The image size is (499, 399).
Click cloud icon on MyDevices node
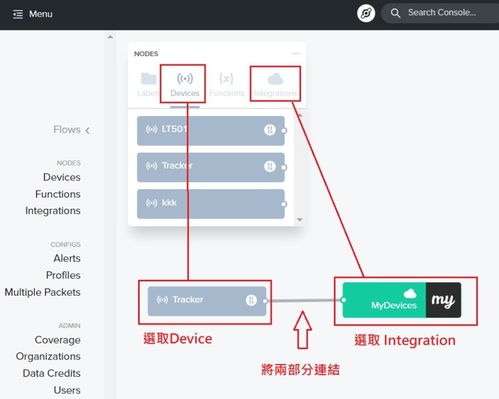pos(410,293)
